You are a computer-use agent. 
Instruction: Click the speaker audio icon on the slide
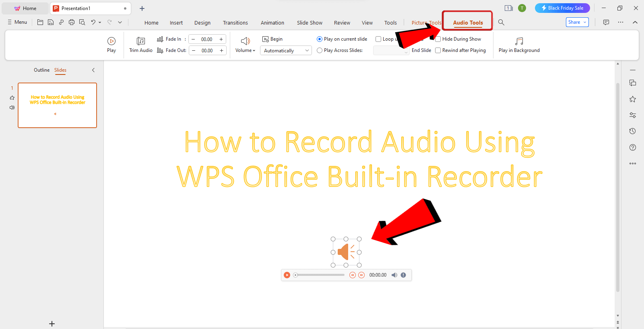tap(346, 252)
